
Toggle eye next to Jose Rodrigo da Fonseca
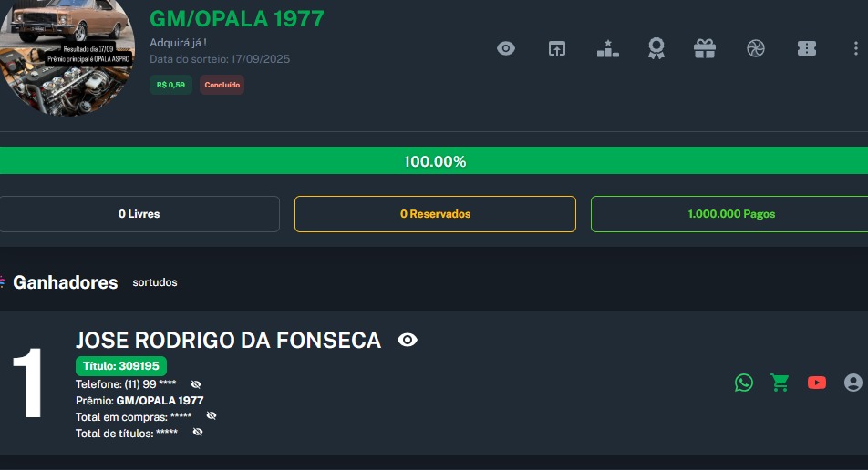coord(408,341)
